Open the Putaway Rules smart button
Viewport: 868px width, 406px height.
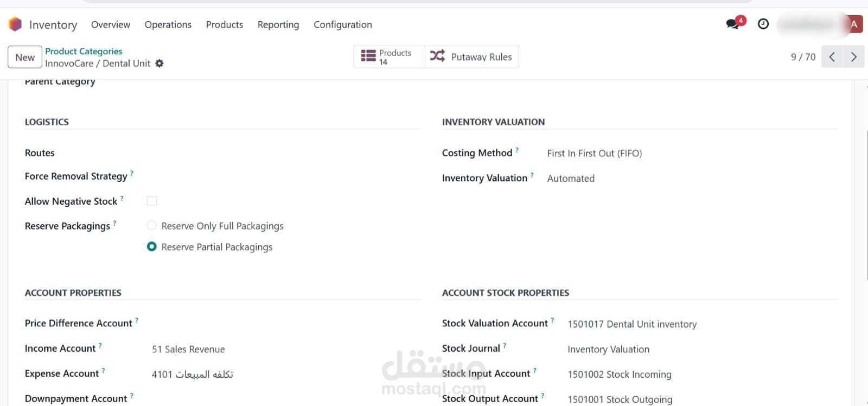[471, 57]
